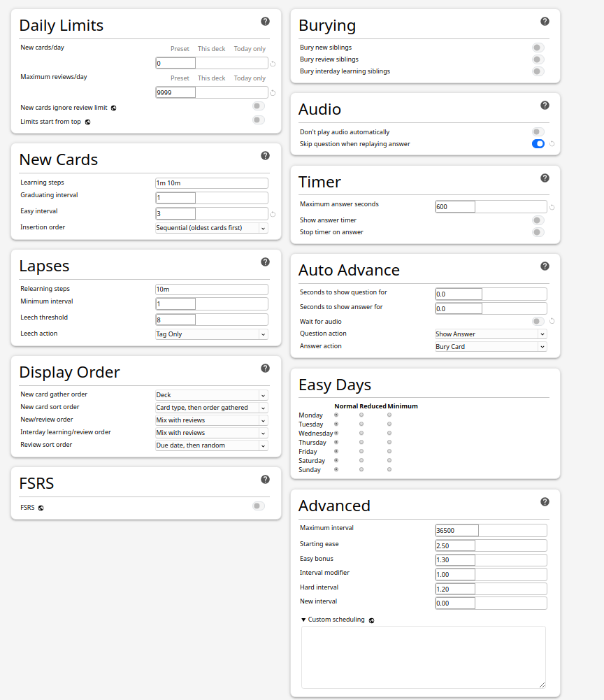
Task: Select the Today only tab for New cards/day
Action: pyautogui.click(x=250, y=49)
